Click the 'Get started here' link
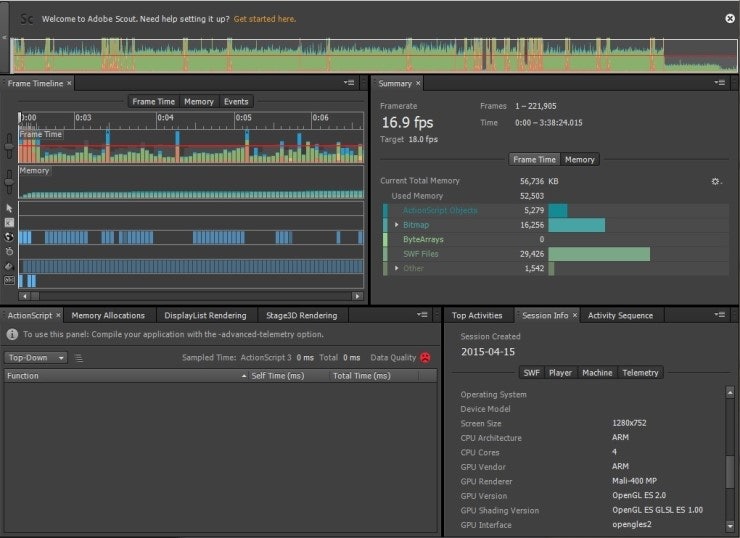Image resolution: width=740 pixels, height=538 pixels. pyautogui.click(x=266, y=18)
